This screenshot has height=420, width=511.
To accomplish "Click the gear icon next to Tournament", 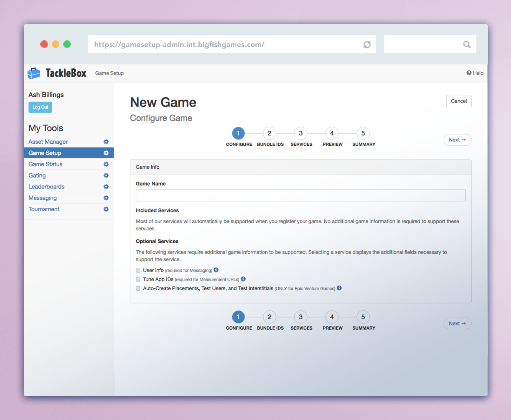I will point(106,209).
